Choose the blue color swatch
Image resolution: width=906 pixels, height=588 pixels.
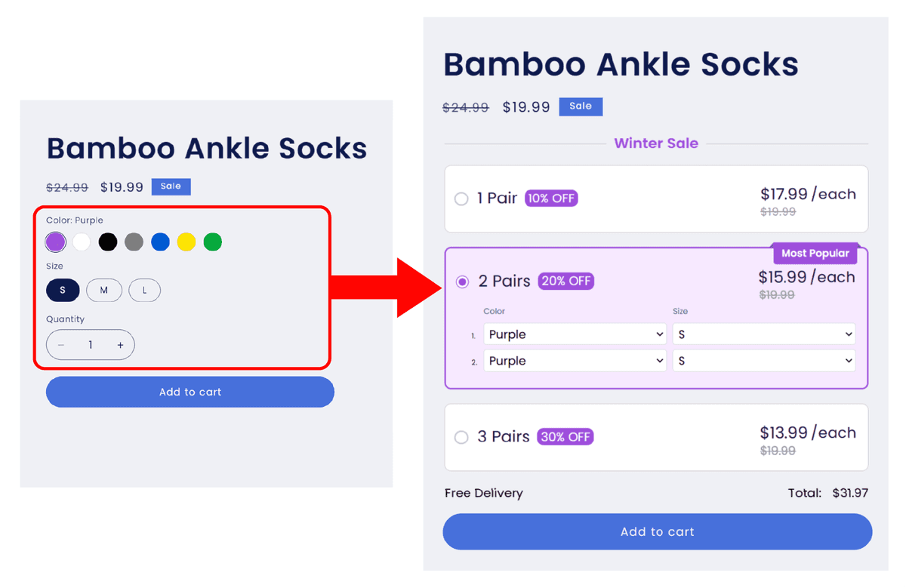pyautogui.click(x=160, y=242)
